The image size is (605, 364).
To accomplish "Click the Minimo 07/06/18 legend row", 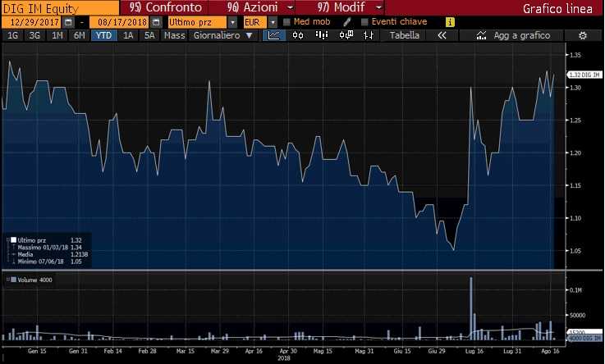I will [49, 262].
